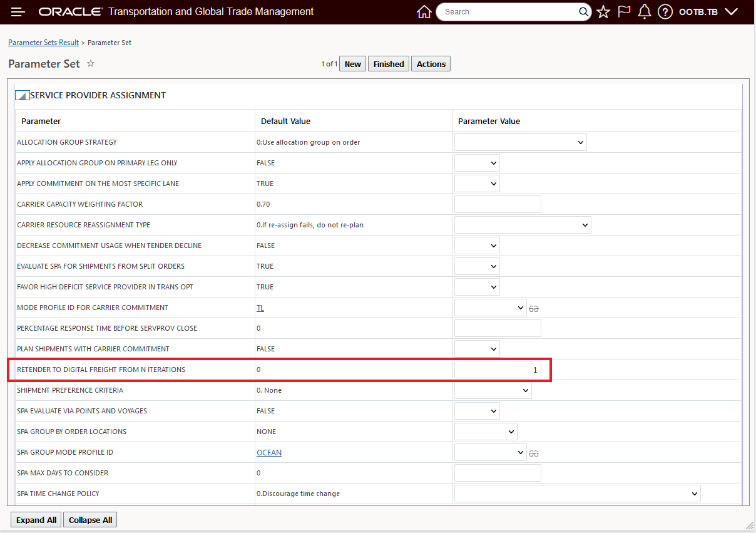View Mode Profile ID for Carrier Commitment glasses icon
This screenshot has width=756, height=533.
click(x=534, y=308)
